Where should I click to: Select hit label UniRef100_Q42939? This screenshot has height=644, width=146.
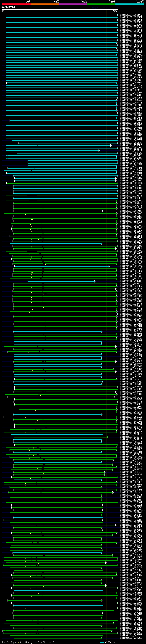point(131,163)
